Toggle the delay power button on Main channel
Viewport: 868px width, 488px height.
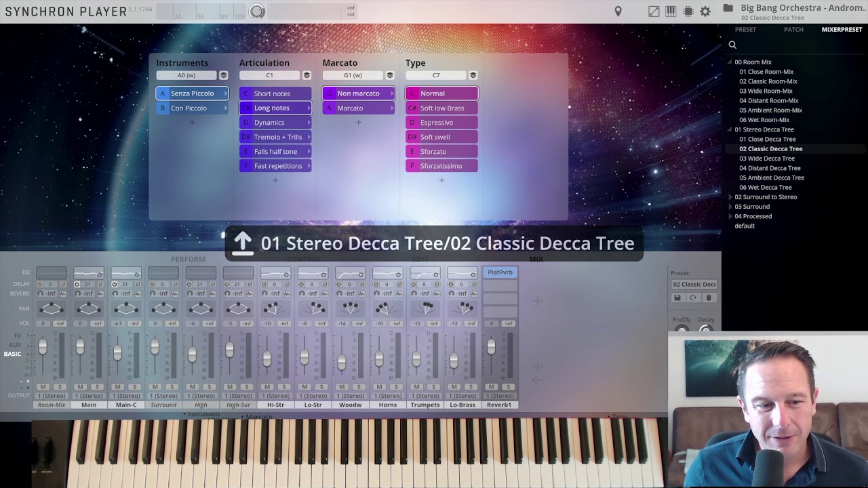[77, 285]
